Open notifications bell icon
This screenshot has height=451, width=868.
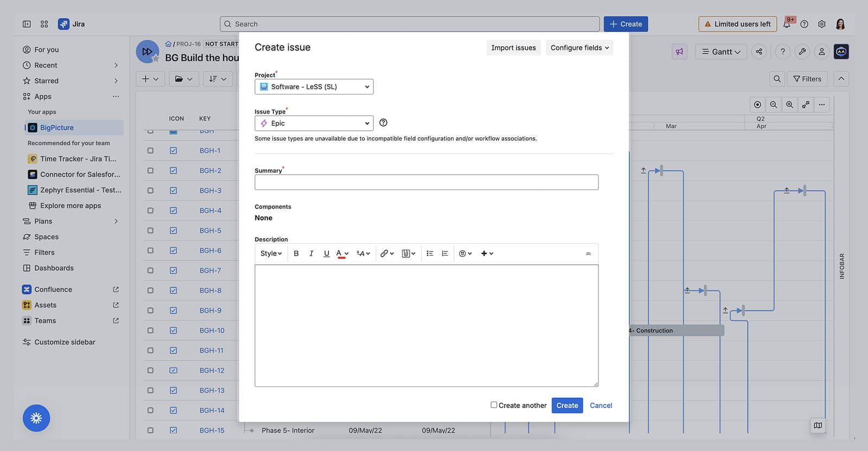point(787,24)
